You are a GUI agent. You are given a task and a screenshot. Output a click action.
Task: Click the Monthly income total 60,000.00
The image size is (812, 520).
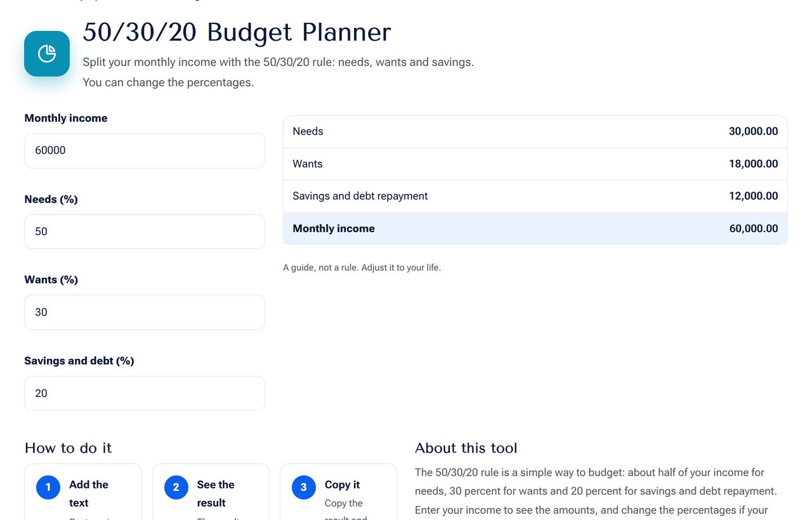tap(753, 228)
